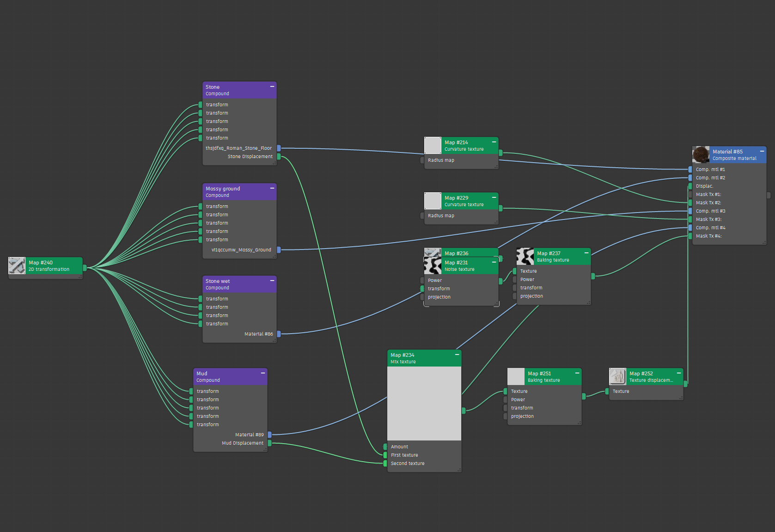
Task: Click Map #229 Radius map input socket
Action: pos(422,216)
